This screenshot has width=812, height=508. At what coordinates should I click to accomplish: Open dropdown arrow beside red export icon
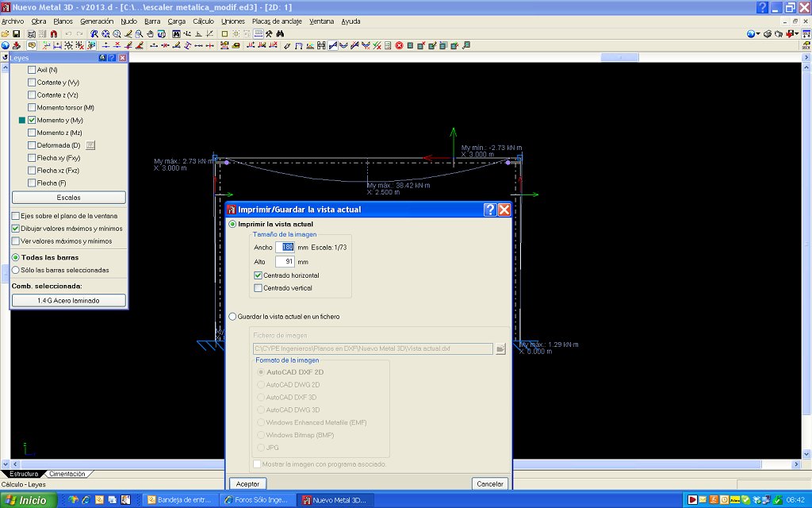[x=797, y=33]
